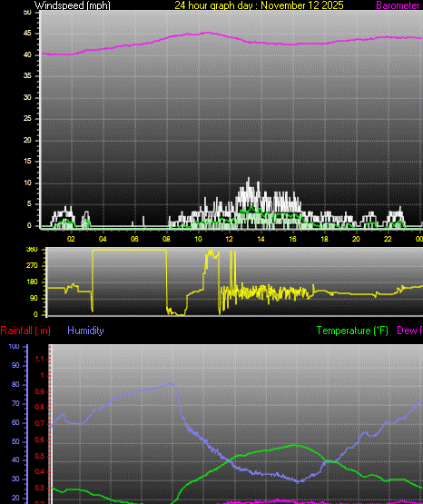Click hour 04 on the time axis
Screen dimensions: 423x504
click(x=103, y=239)
